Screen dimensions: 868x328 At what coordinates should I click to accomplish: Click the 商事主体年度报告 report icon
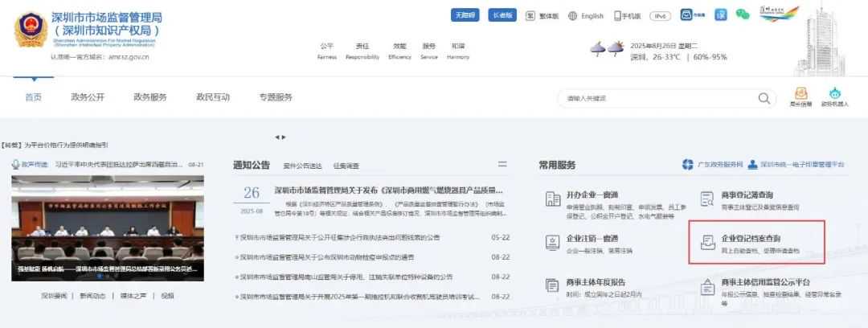553,285
